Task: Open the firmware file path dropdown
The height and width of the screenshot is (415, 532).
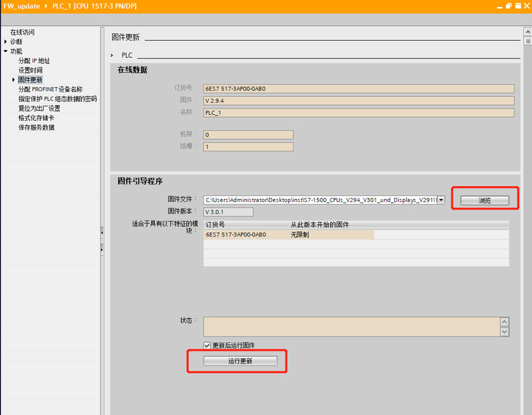Action: [x=441, y=200]
